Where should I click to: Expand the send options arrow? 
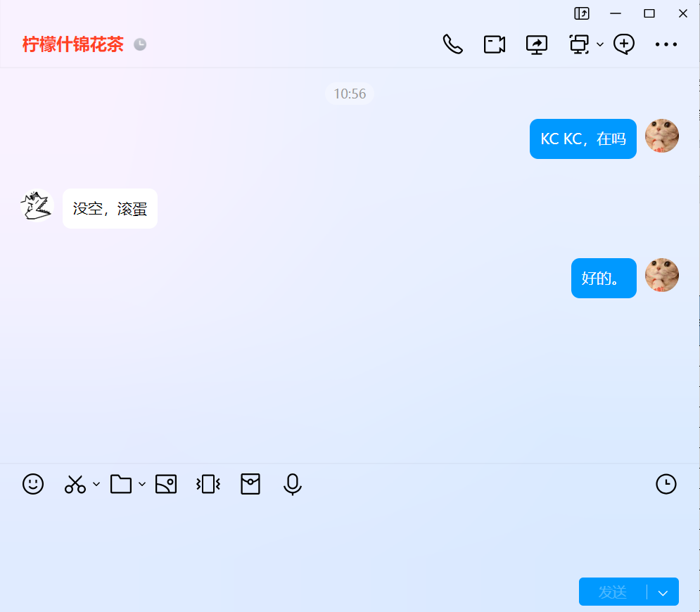pyautogui.click(x=663, y=592)
